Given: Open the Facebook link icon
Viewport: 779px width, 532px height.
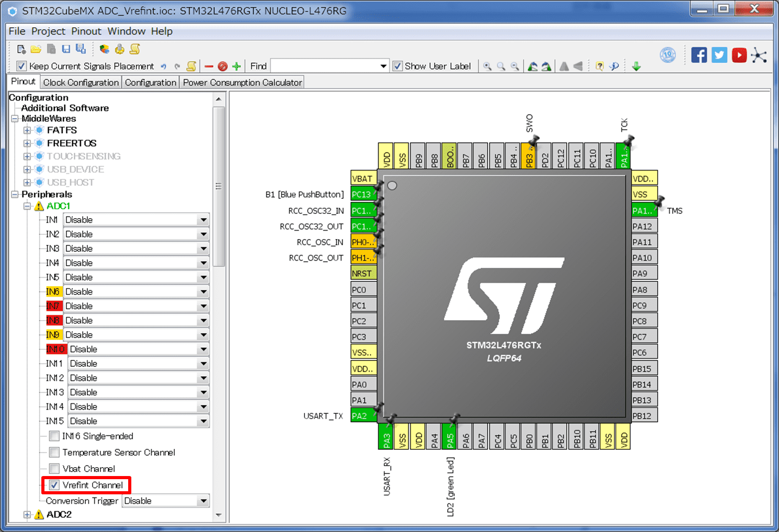Looking at the screenshot, I should [x=699, y=55].
